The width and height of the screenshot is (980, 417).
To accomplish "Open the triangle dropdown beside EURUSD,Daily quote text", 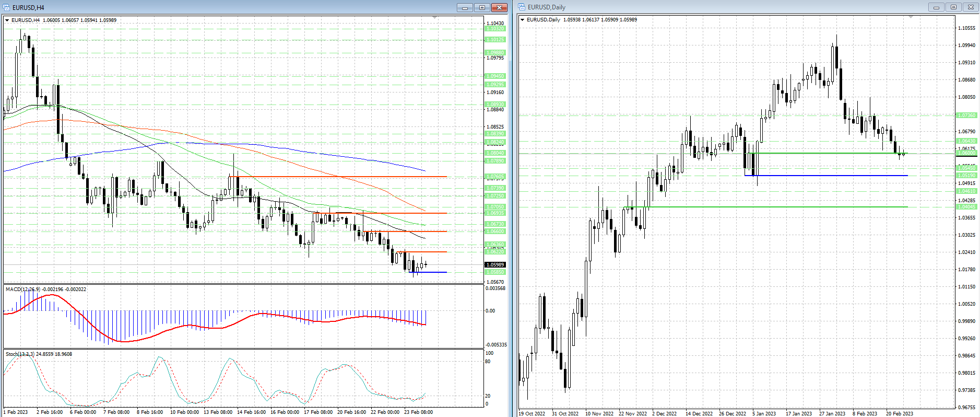I will coord(522,20).
